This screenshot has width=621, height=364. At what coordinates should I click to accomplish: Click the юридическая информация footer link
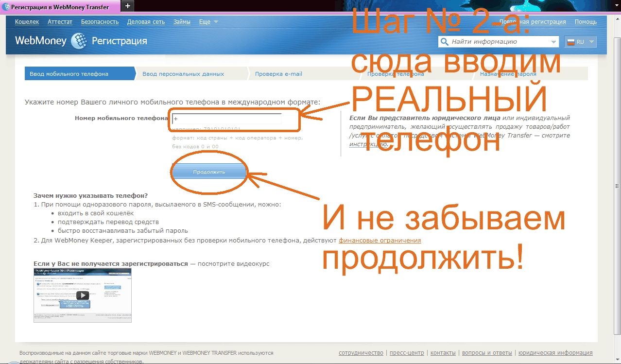tap(556, 353)
